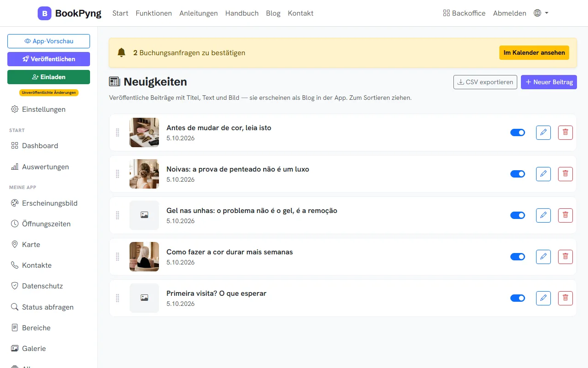Switch off the "Primeira visita?" post
Image resolution: width=588 pixels, height=368 pixels.
518,298
